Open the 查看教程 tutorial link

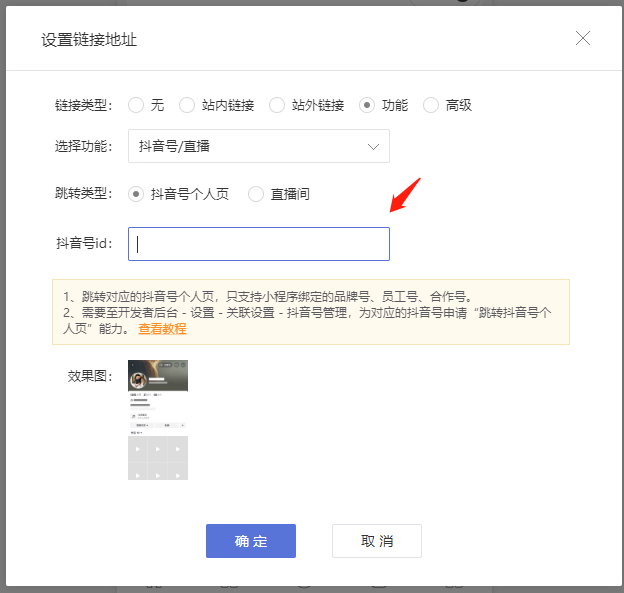click(162, 329)
